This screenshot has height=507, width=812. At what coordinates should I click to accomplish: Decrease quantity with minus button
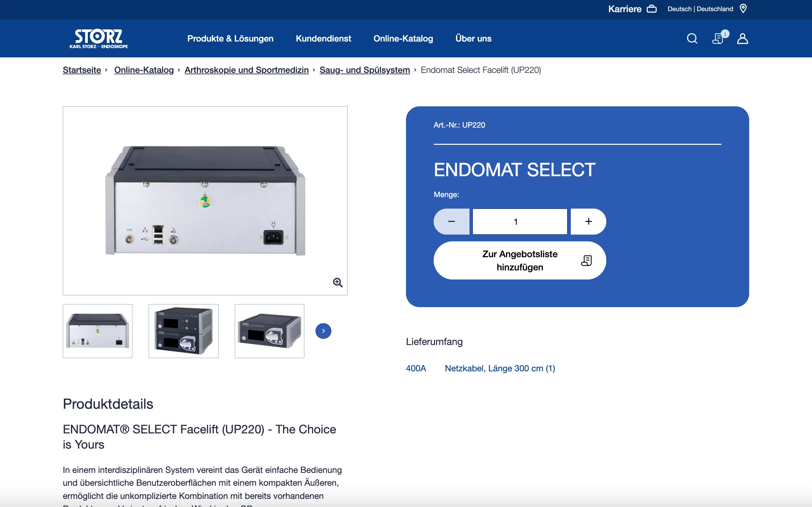(x=452, y=221)
